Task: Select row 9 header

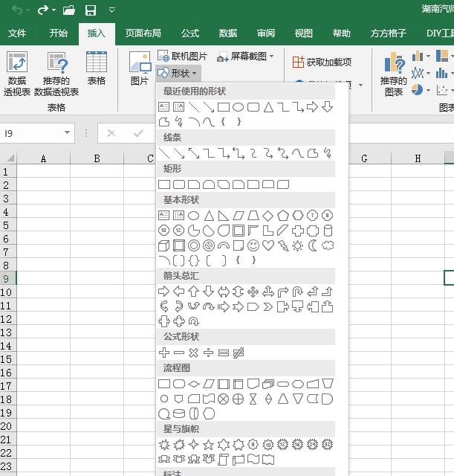Action: [x=8, y=279]
